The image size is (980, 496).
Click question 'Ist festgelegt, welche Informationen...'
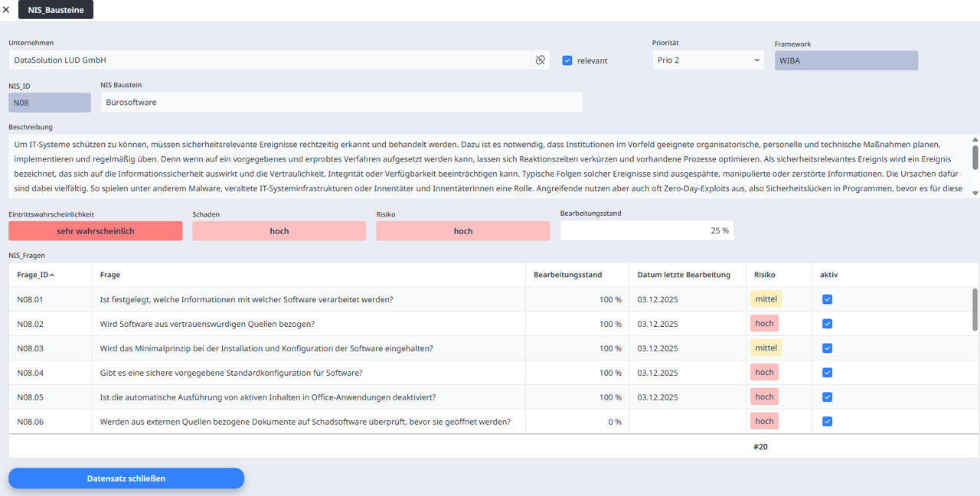[247, 299]
